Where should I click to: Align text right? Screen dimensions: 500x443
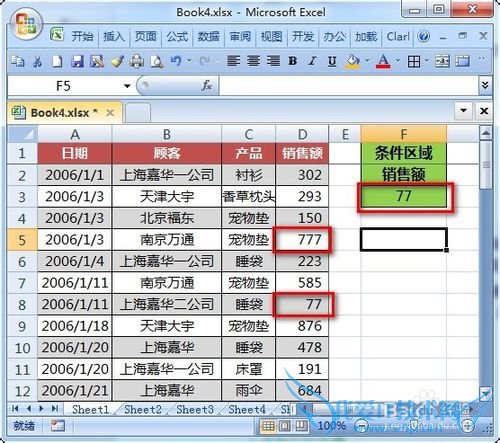click(273, 61)
